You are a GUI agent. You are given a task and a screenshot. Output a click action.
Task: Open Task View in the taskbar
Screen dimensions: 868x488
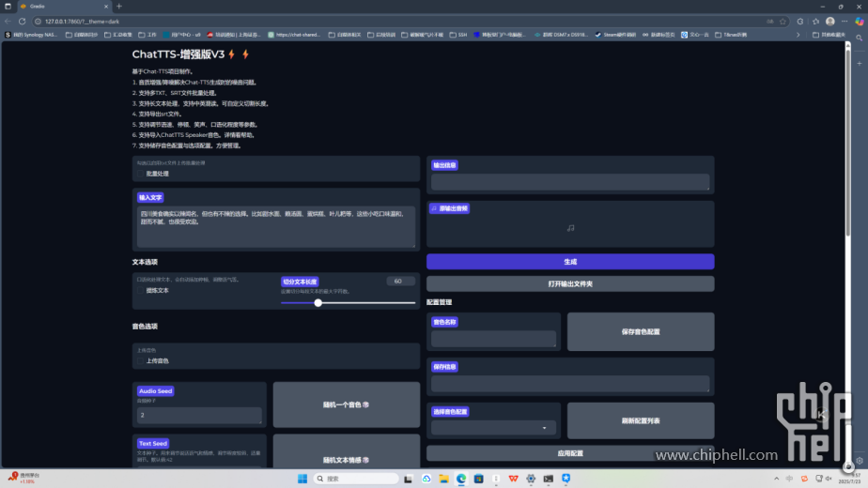coord(408,479)
